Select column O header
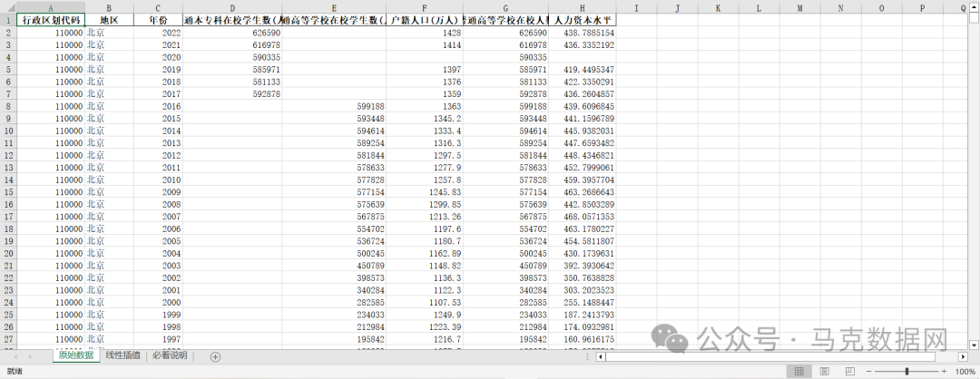 880,7
